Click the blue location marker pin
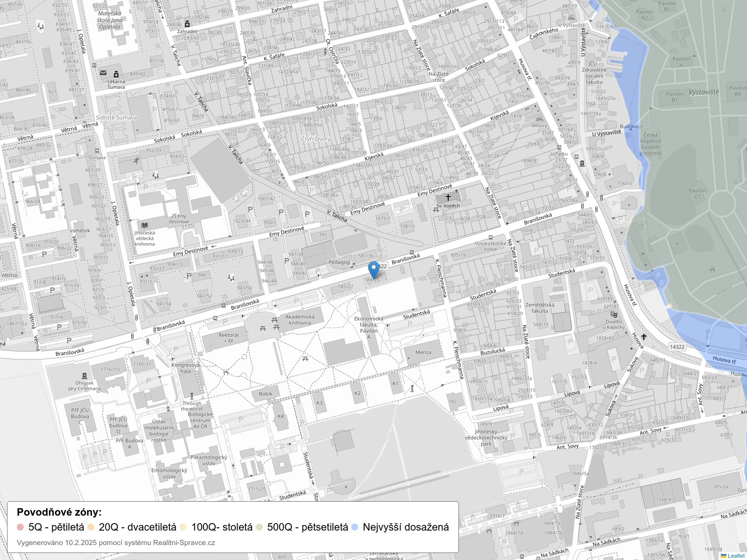Screen dimensions: 747x560 tap(373, 269)
